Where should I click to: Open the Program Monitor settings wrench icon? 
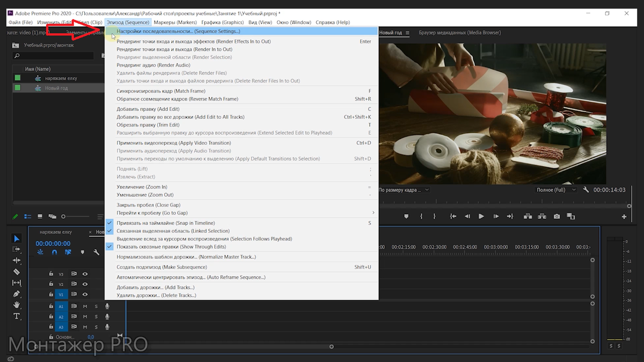click(586, 190)
